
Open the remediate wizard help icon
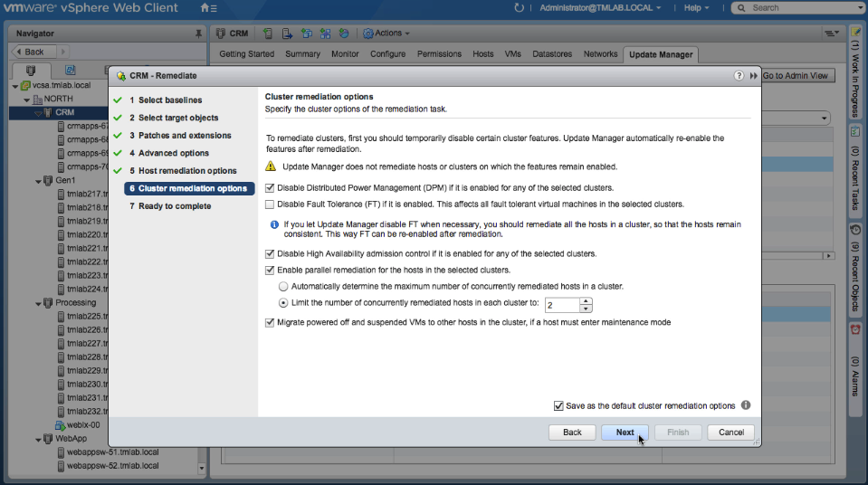739,75
